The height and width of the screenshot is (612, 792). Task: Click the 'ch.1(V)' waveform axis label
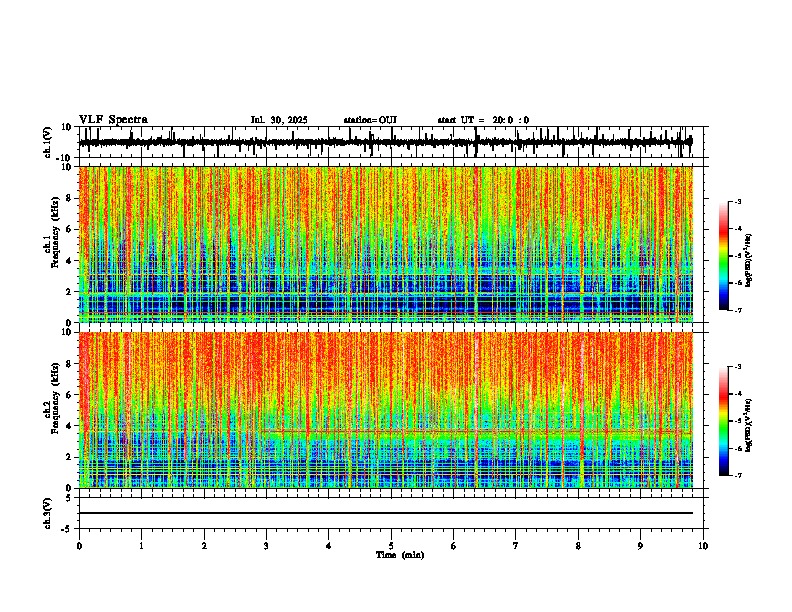pos(48,142)
